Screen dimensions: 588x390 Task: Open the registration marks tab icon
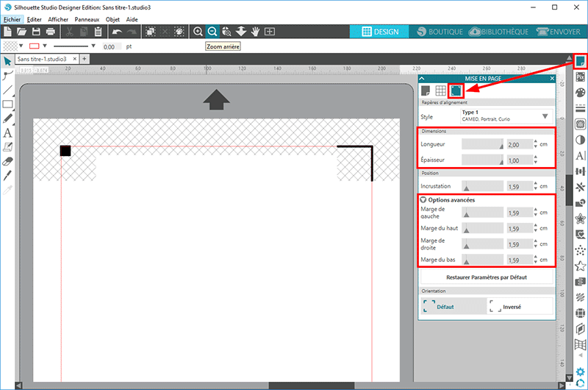coord(456,91)
